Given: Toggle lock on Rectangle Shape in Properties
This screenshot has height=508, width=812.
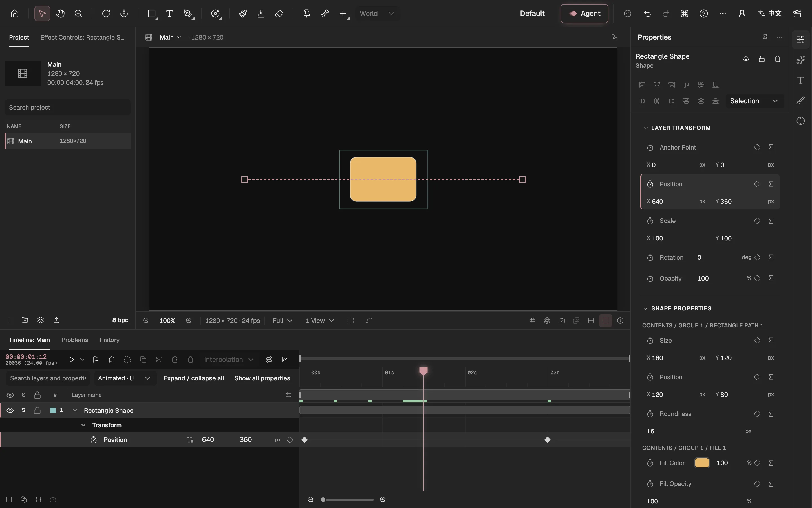Looking at the screenshot, I should tap(762, 59).
